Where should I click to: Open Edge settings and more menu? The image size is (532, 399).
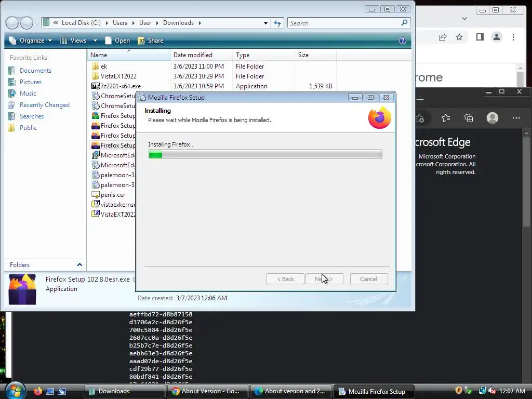tap(516, 118)
